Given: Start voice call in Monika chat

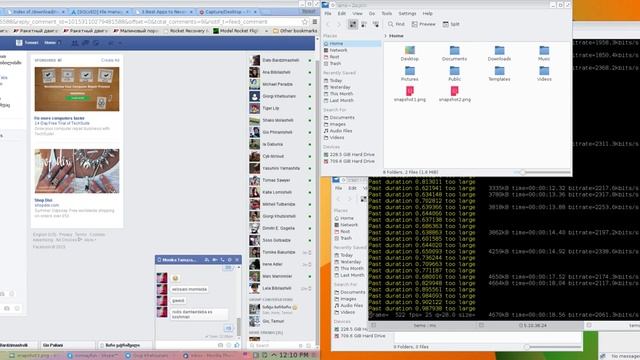Looking at the screenshot, I should coord(222,260).
